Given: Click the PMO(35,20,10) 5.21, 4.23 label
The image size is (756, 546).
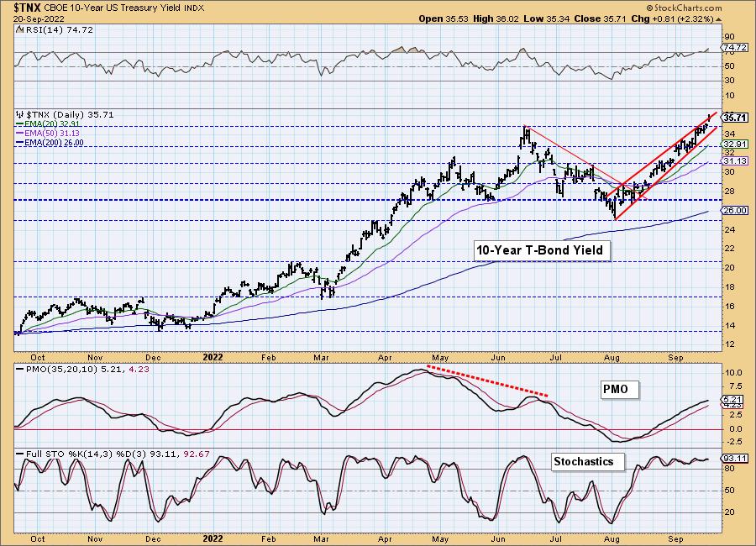Looking at the screenshot, I should (87, 369).
